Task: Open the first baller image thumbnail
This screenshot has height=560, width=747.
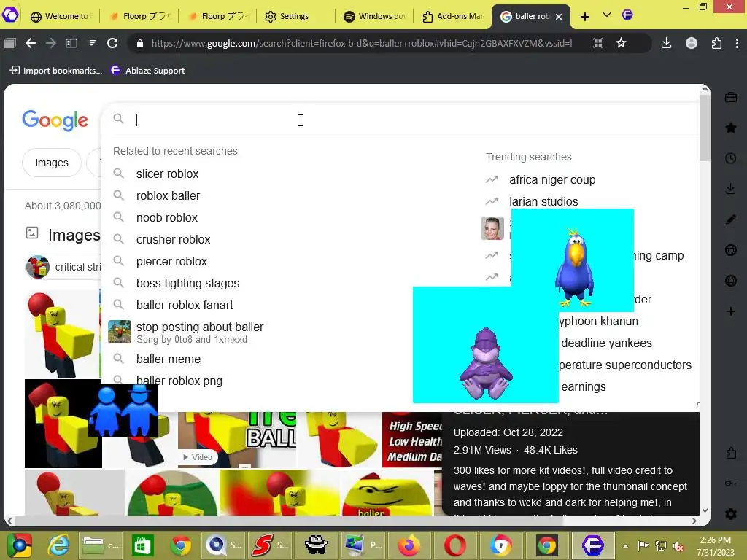Action: pos(62,334)
